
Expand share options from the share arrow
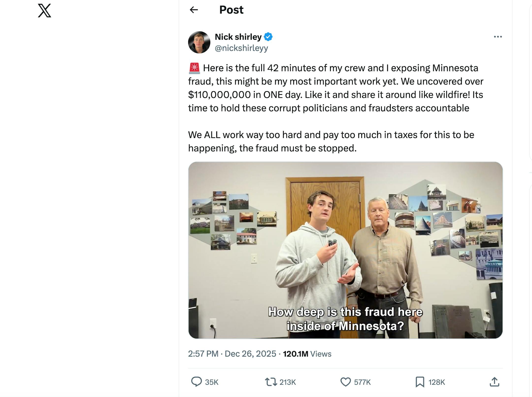coord(495,382)
